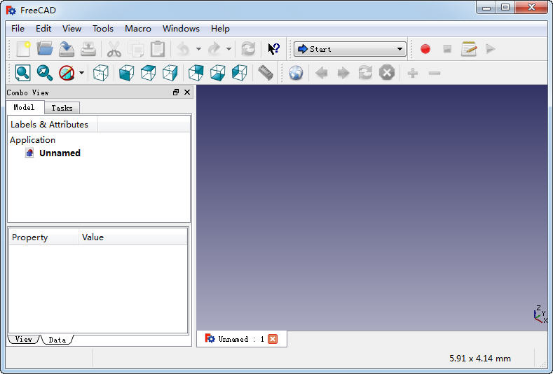554x375 pixels.
Task: Switch to the Tasks tab
Action: point(62,108)
